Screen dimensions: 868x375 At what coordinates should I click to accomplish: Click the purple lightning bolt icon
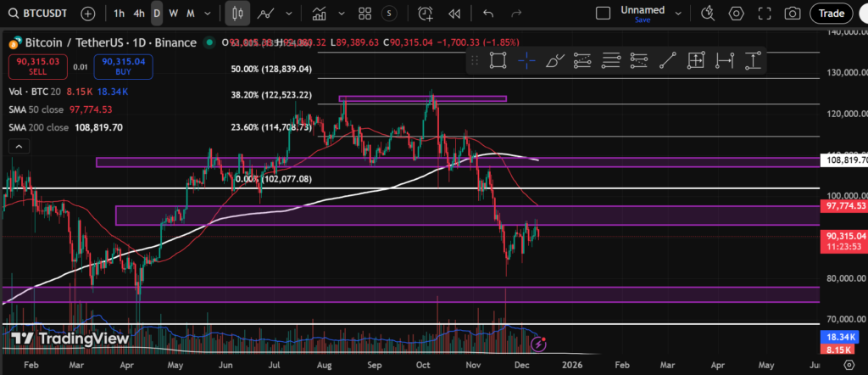click(x=538, y=344)
